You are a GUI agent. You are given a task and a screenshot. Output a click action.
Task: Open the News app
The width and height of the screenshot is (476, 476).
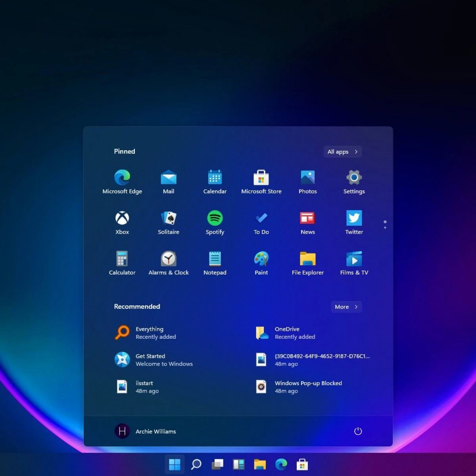click(x=308, y=223)
